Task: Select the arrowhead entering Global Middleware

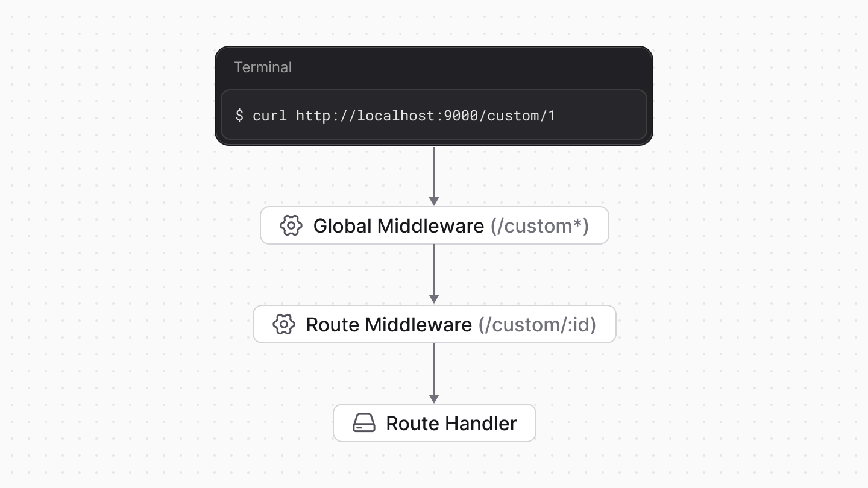Action: click(x=434, y=199)
